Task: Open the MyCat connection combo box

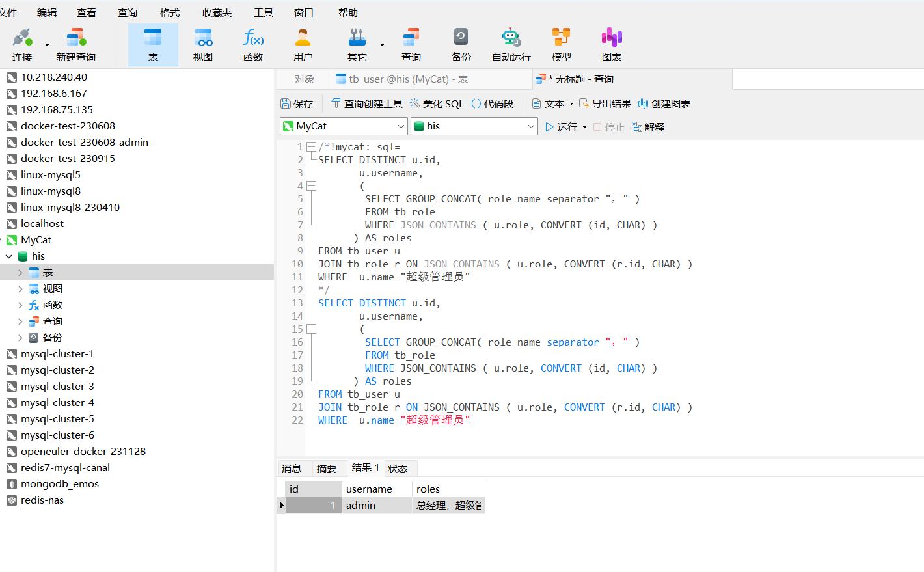Action: point(344,126)
